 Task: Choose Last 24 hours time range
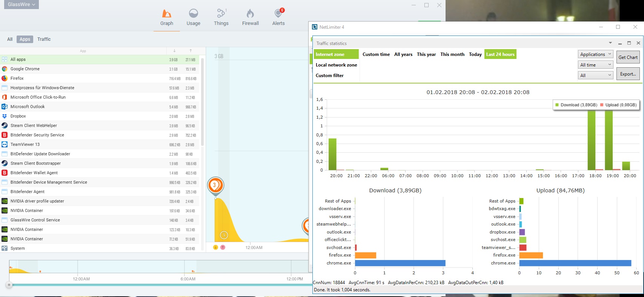(500, 54)
